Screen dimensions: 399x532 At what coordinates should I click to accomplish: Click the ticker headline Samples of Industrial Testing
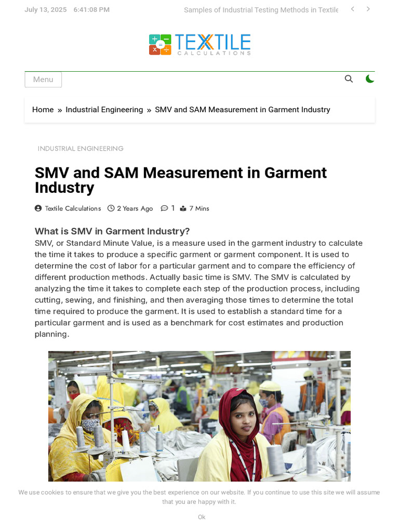[x=261, y=10]
